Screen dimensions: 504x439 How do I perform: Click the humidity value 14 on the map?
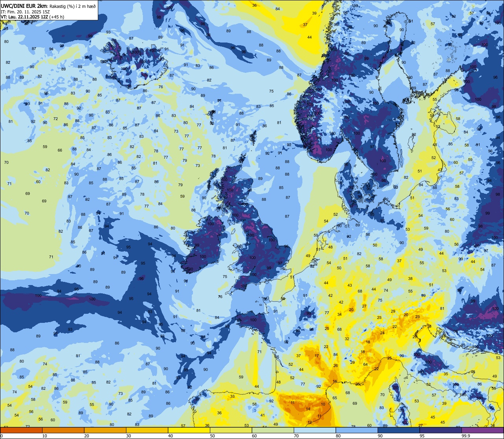(x=308, y=409)
